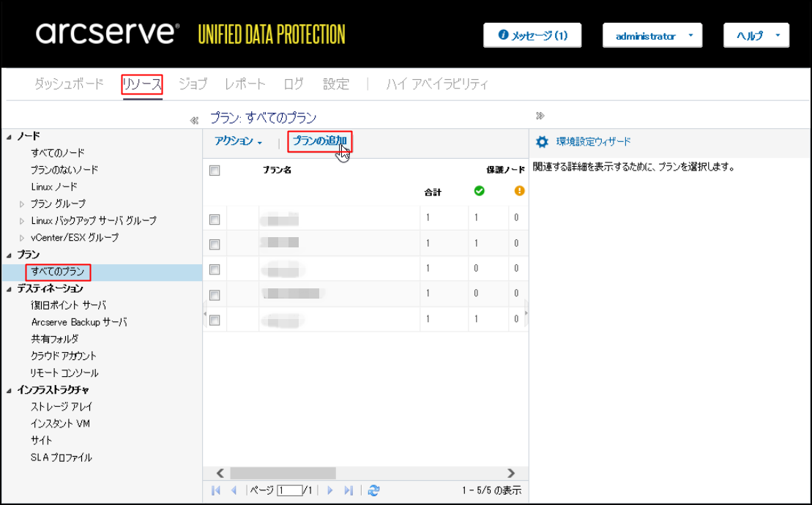Check the first plan row checkbox
Viewport: 812px width, 505px height.
point(215,220)
